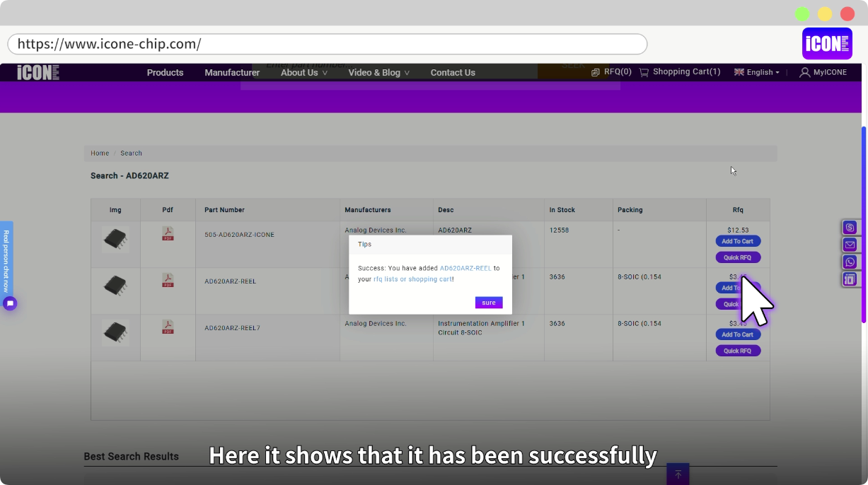
Task: Click the RFQ list icon in header
Action: point(596,72)
